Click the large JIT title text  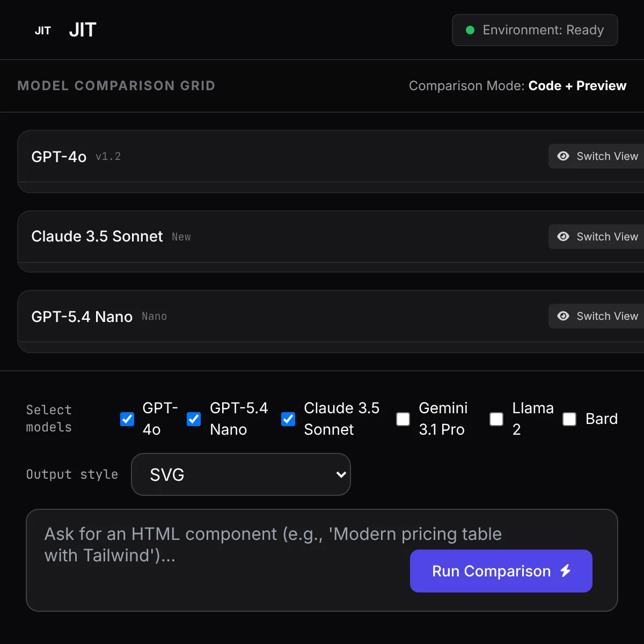[83, 30]
